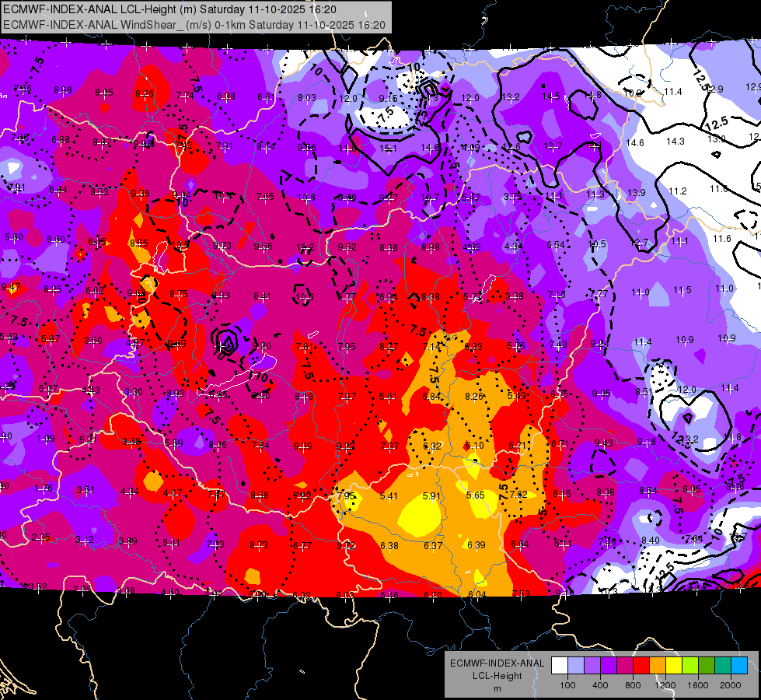
Task: Click the grid value 6.38
Action: (389, 546)
